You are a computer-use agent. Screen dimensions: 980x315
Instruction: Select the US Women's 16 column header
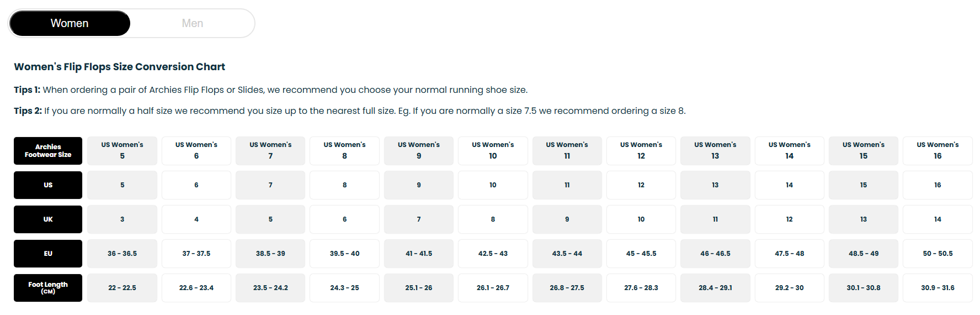[938, 151]
